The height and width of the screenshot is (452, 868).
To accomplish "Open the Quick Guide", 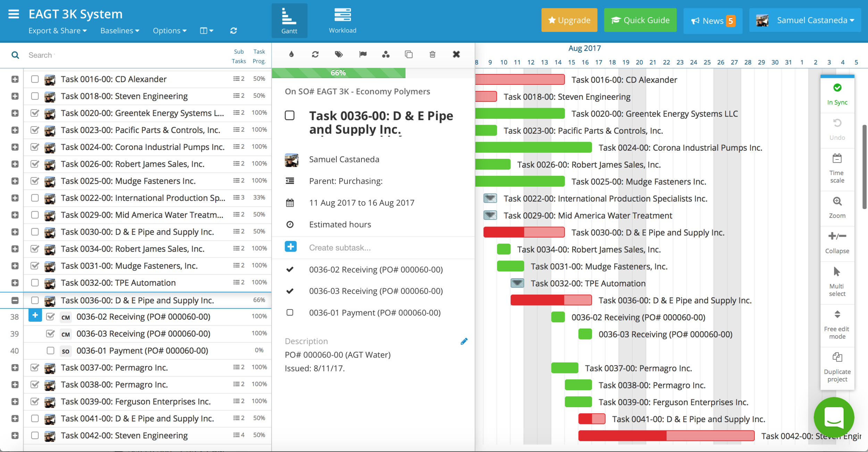I will pyautogui.click(x=640, y=20).
